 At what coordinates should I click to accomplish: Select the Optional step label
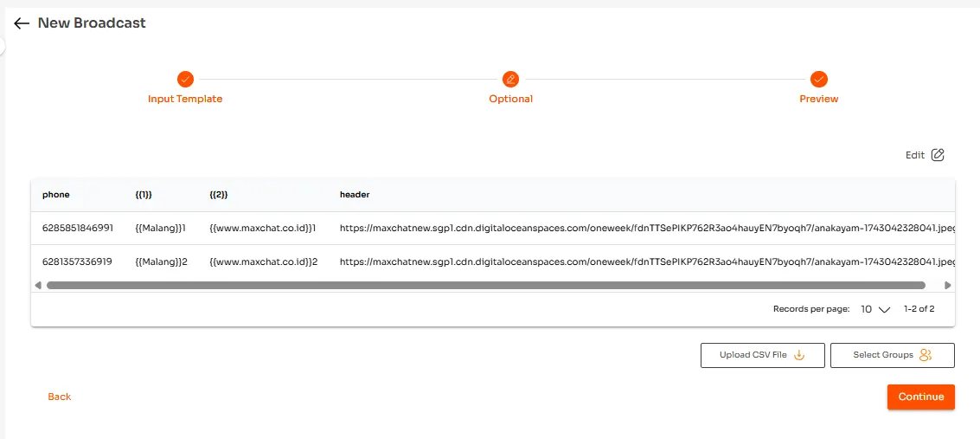point(510,99)
